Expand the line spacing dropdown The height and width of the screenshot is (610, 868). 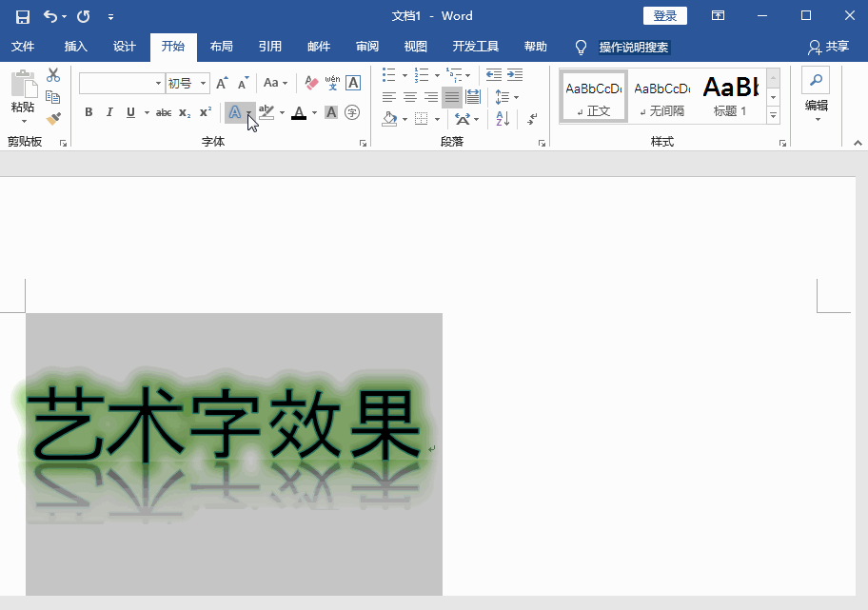[516, 97]
